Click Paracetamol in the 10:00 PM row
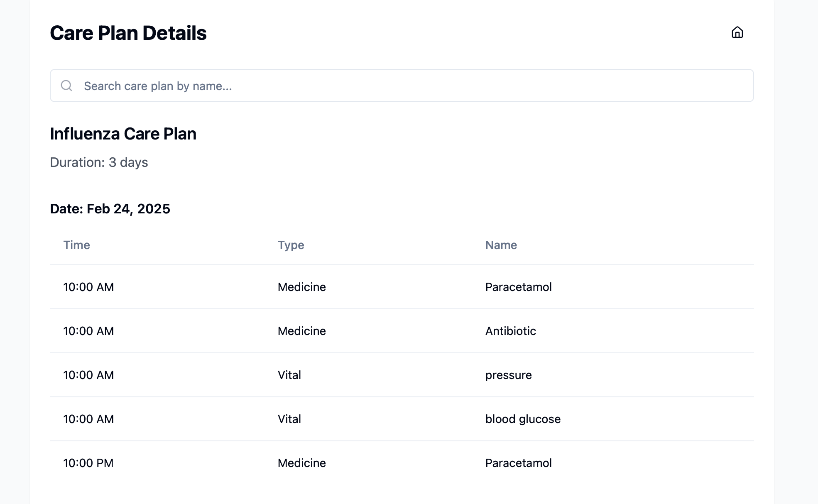The image size is (818, 504). click(x=518, y=463)
